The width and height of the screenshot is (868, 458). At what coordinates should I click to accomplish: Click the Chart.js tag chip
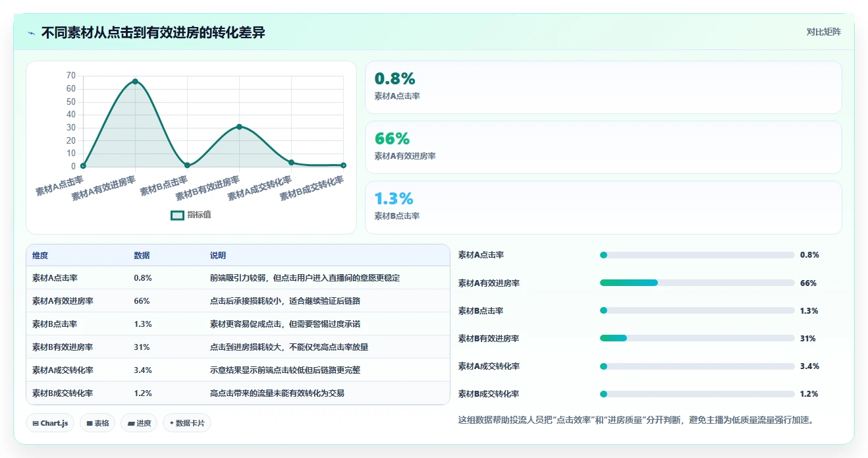coord(50,423)
